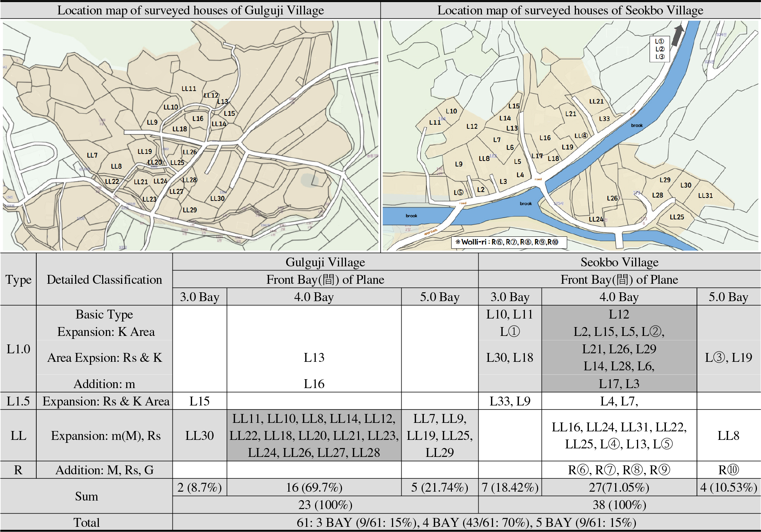Click the Gulguji Village table header
Image resolution: width=761 pixels, height=532 pixels.
[325, 262]
